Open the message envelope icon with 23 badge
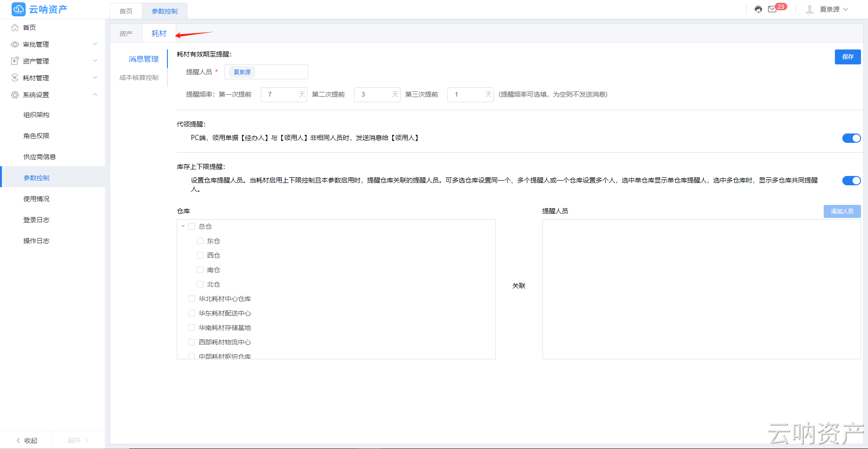Screen dimensions: 868x449 772,9
